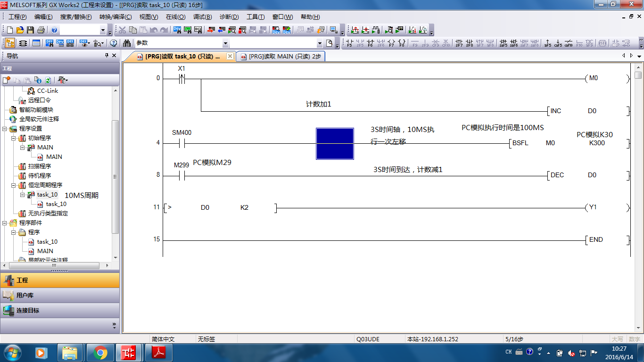Click the Save project icon

pyautogui.click(x=30, y=30)
